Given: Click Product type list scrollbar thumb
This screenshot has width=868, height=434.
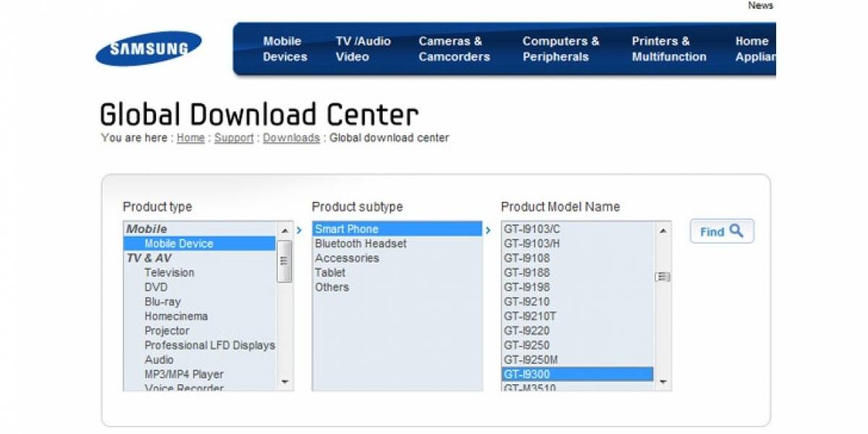Looking at the screenshot, I should [x=284, y=261].
